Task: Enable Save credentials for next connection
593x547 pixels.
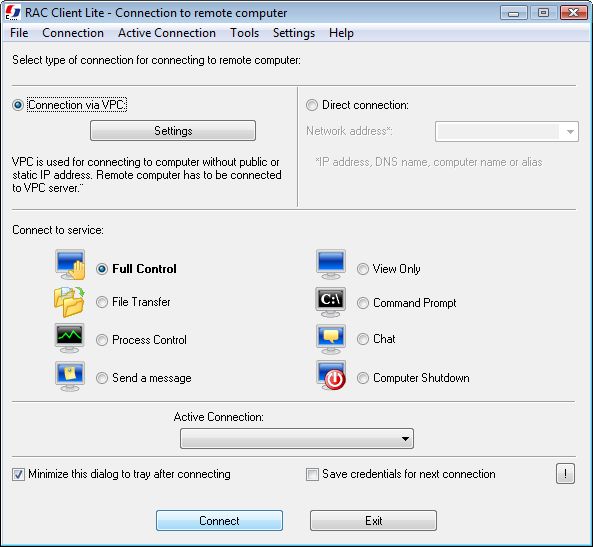Action: [x=312, y=474]
